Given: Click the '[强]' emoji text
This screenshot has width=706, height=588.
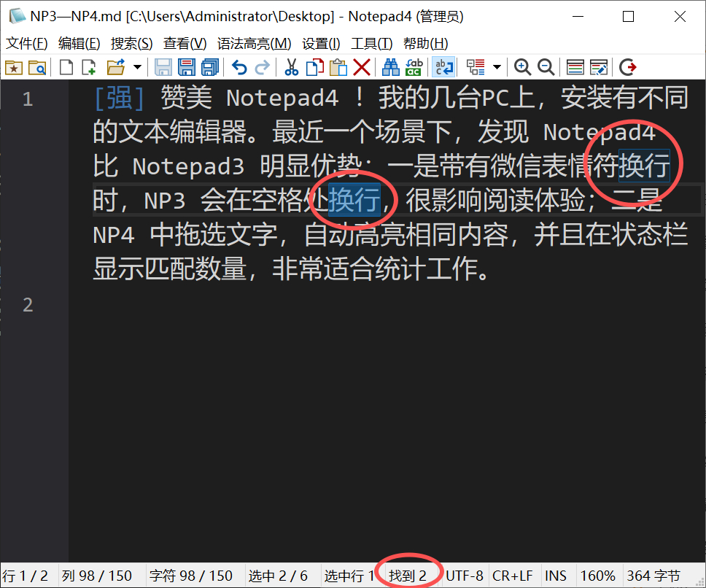Looking at the screenshot, I should point(120,98).
